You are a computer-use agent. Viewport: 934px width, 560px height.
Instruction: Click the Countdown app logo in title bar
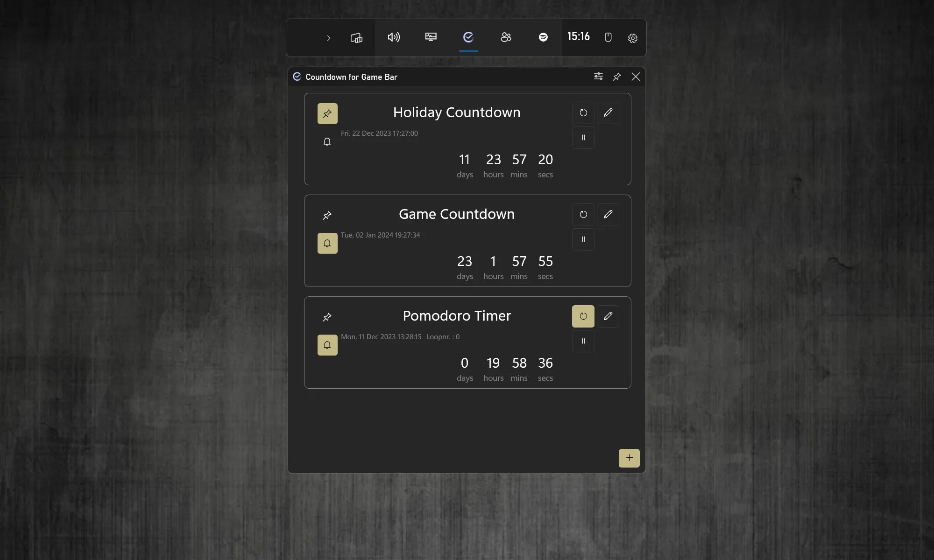click(x=297, y=77)
